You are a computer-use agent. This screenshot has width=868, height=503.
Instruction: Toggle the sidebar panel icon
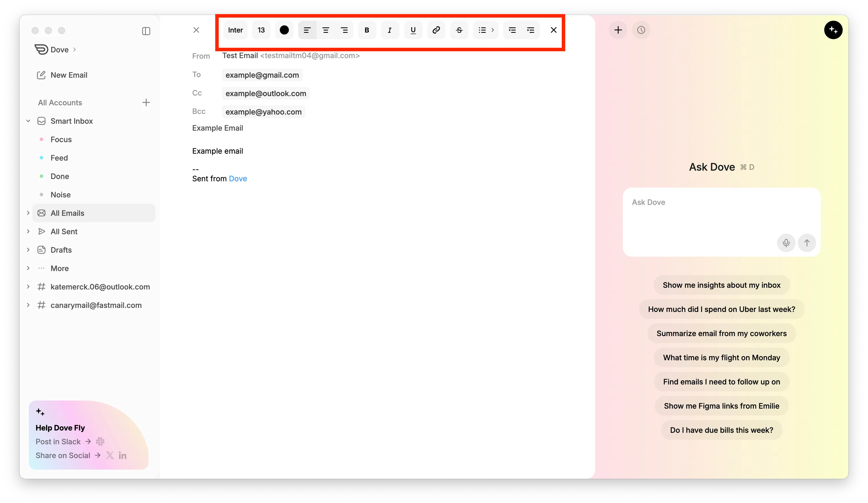146,31
